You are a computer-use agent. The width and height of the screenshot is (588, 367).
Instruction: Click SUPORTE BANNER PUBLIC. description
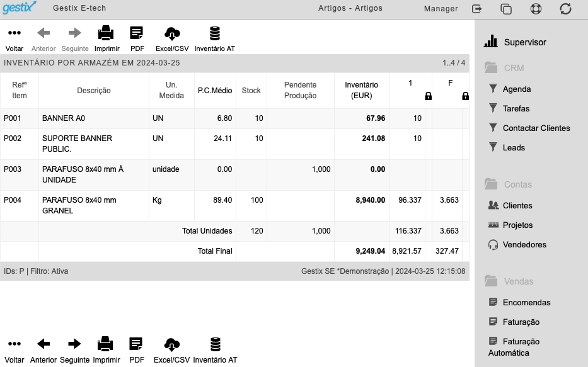tap(78, 144)
